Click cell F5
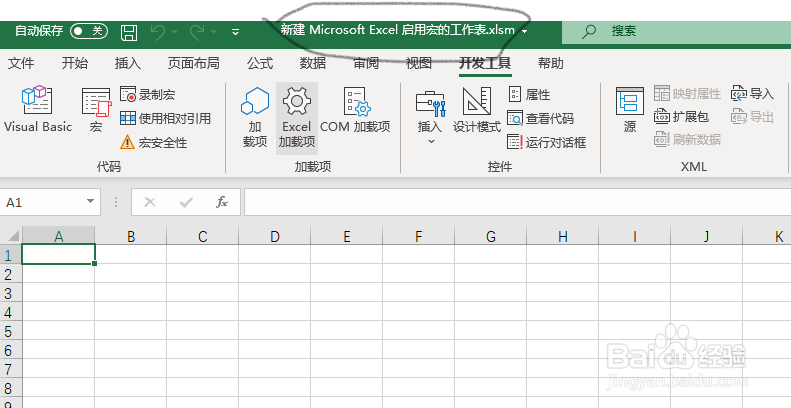The width and height of the screenshot is (791, 408). pyautogui.click(x=418, y=330)
